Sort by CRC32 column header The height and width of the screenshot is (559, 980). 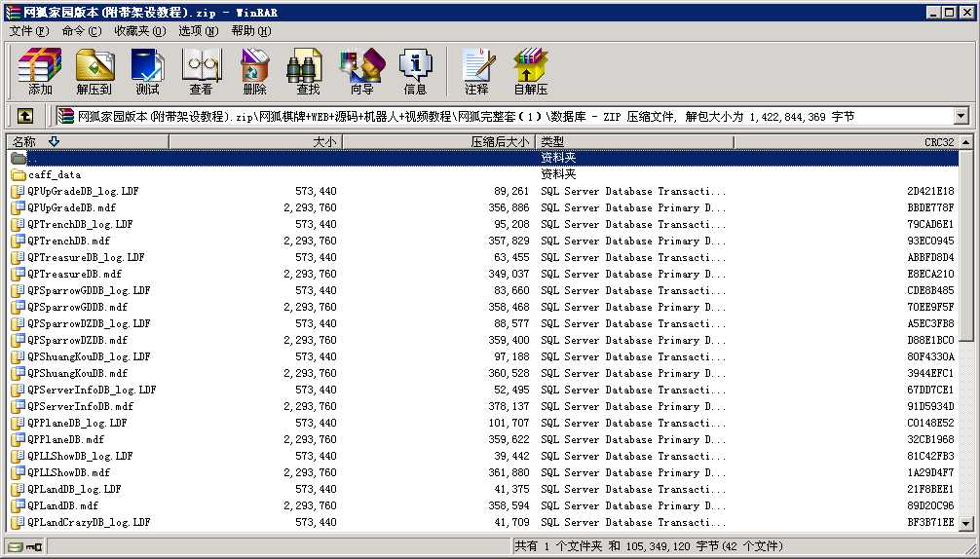tap(847, 142)
